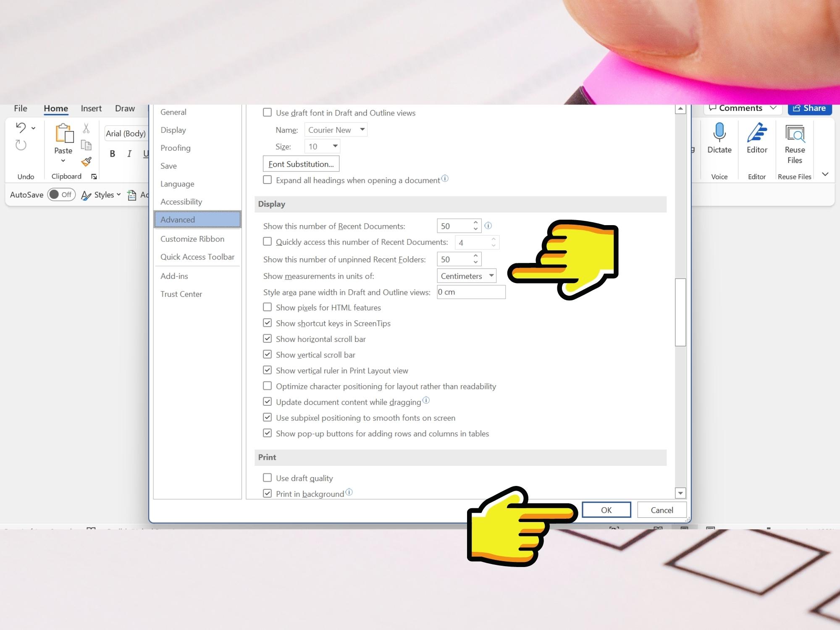Click info icon beside Print in background
The height and width of the screenshot is (630, 840).
pos(349,492)
